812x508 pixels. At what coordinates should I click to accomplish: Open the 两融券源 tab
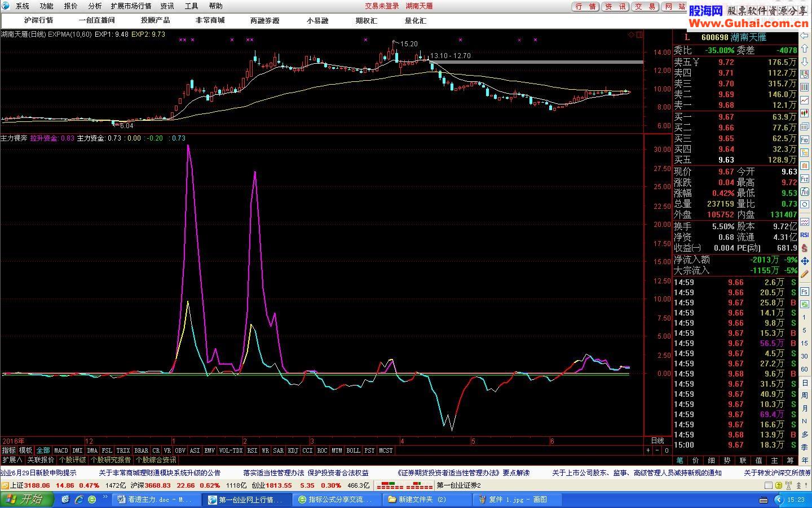[x=264, y=20]
